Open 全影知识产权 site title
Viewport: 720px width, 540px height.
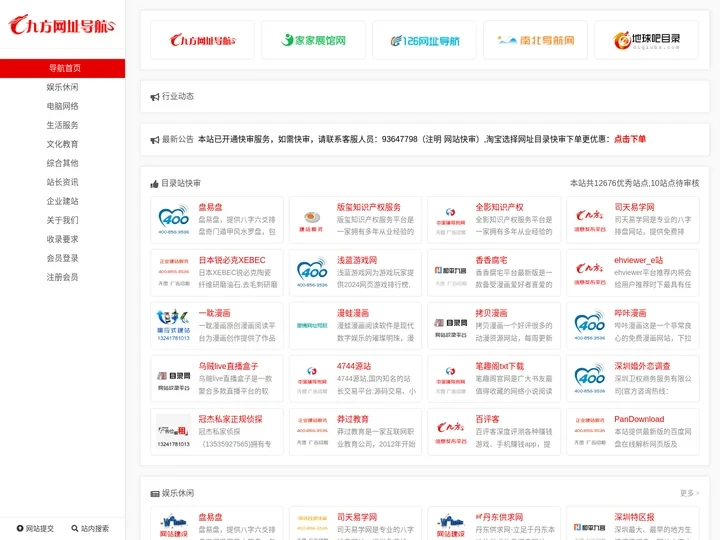click(x=499, y=207)
